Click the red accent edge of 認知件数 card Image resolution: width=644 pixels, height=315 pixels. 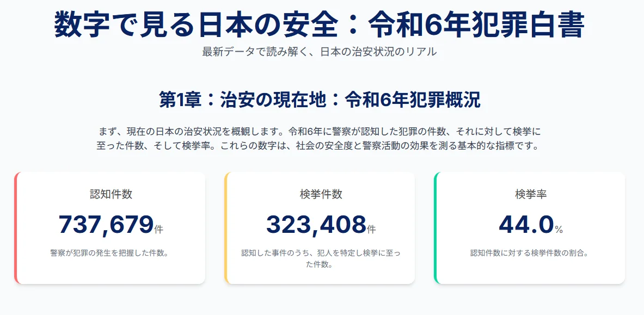pyautogui.click(x=16, y=228)
